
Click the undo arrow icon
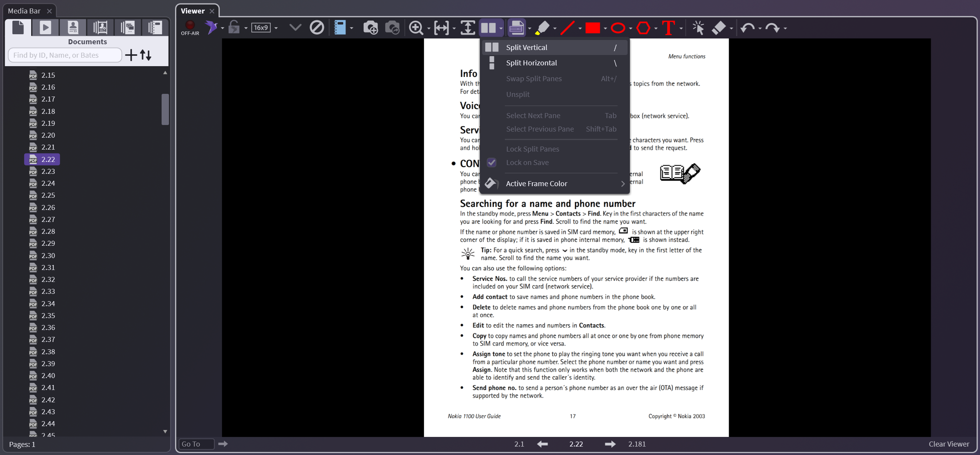[x=747, y=28]
